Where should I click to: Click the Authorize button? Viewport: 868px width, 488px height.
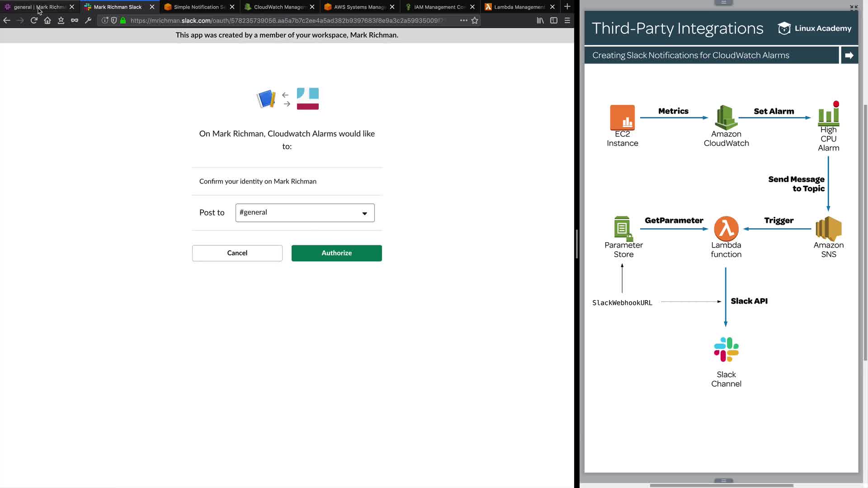[336, 253]
